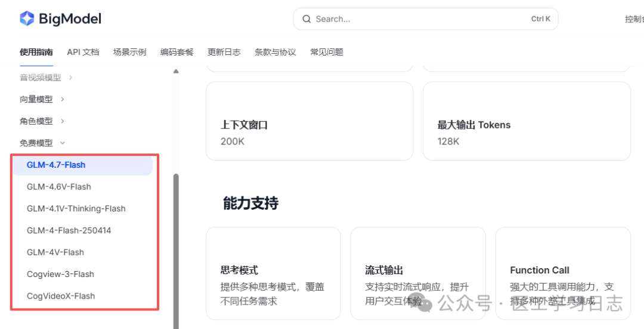Focus the Search input field
Screen dimensions: 644x329
pyautogui.click(x=426, y=19)
